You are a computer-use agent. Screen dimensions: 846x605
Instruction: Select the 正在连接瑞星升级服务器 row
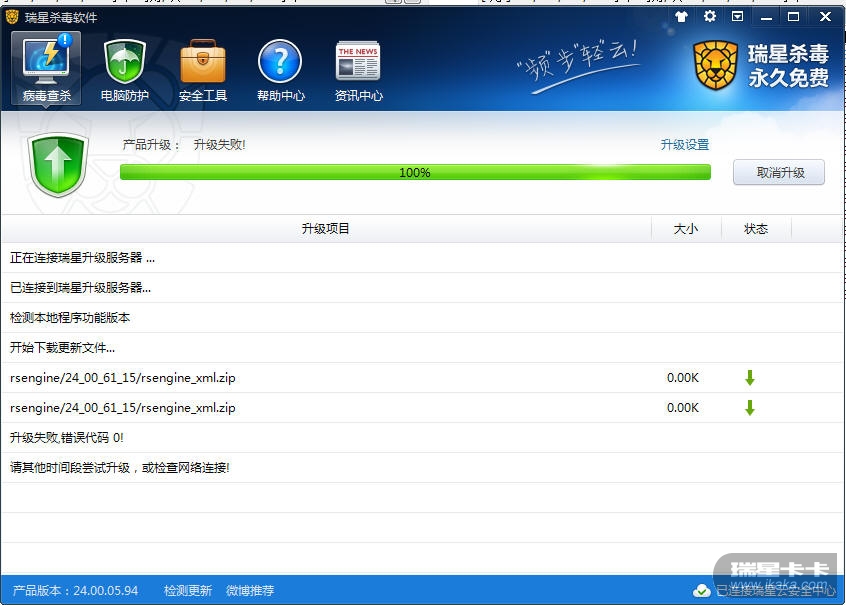pos(422,257)
